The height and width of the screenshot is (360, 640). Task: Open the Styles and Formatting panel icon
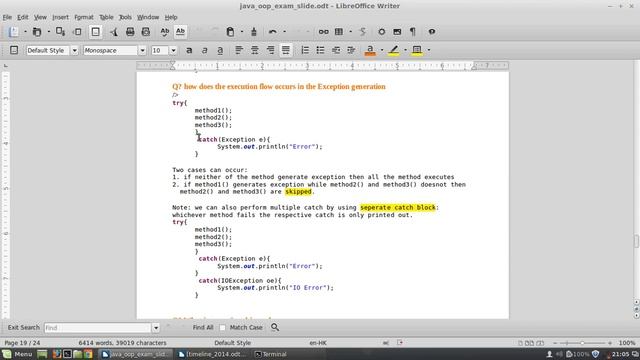coord(14,50)
